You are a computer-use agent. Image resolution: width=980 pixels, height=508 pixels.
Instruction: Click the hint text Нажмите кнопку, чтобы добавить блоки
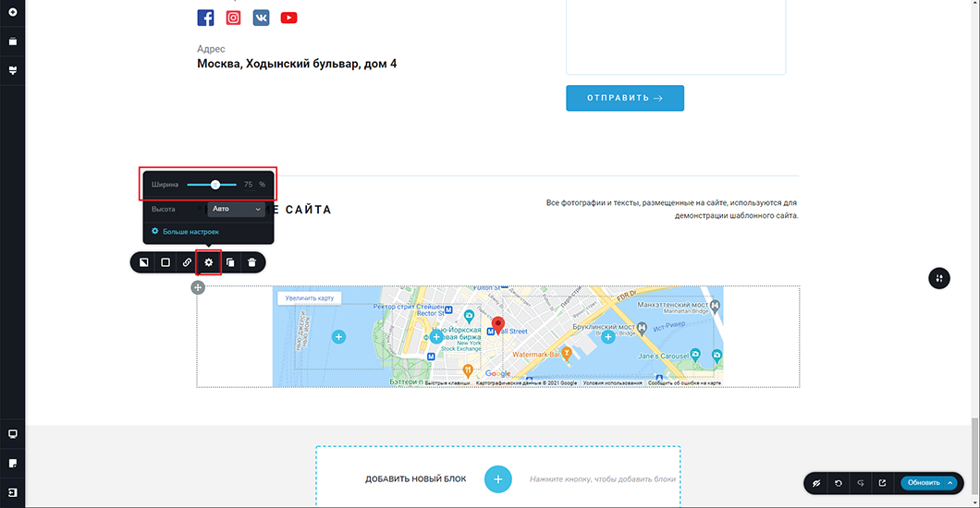tap(603, 479)
